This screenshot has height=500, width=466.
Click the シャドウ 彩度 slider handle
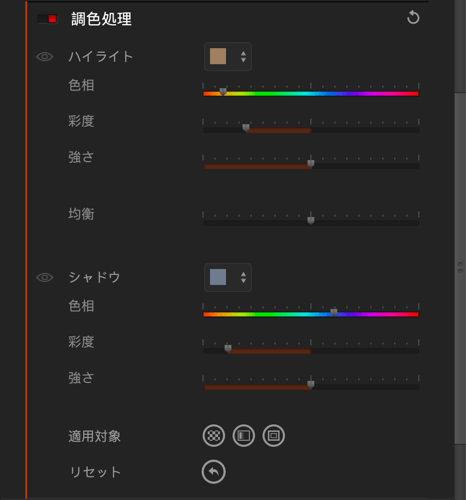(228, 348)
